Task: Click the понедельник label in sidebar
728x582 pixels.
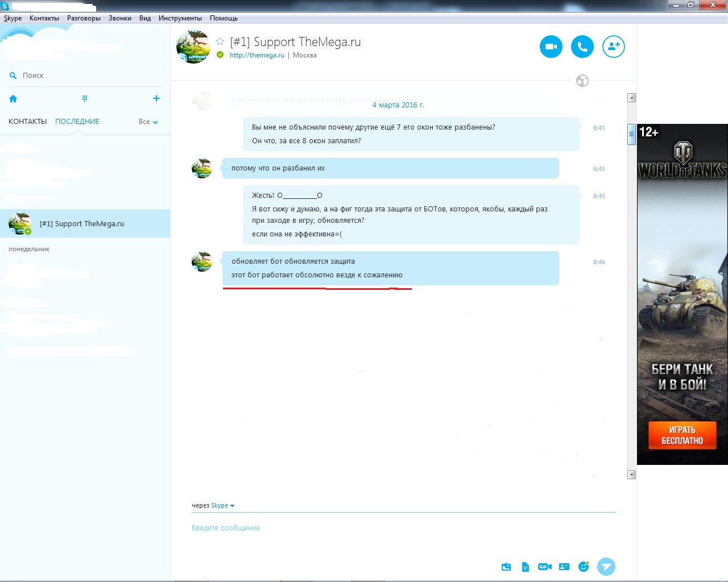Action: click(29, 249)
